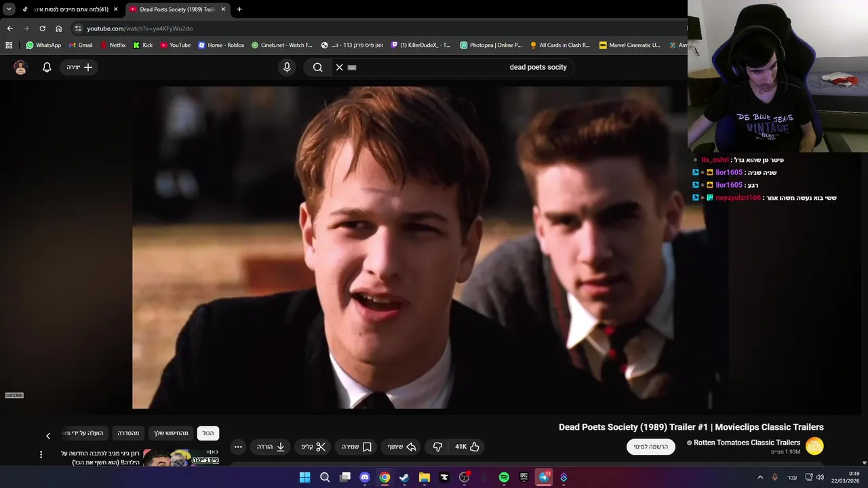Expand the system tray hidden icons chevron
This screenshot has width=868, height=488.
[x=760, y=477]
